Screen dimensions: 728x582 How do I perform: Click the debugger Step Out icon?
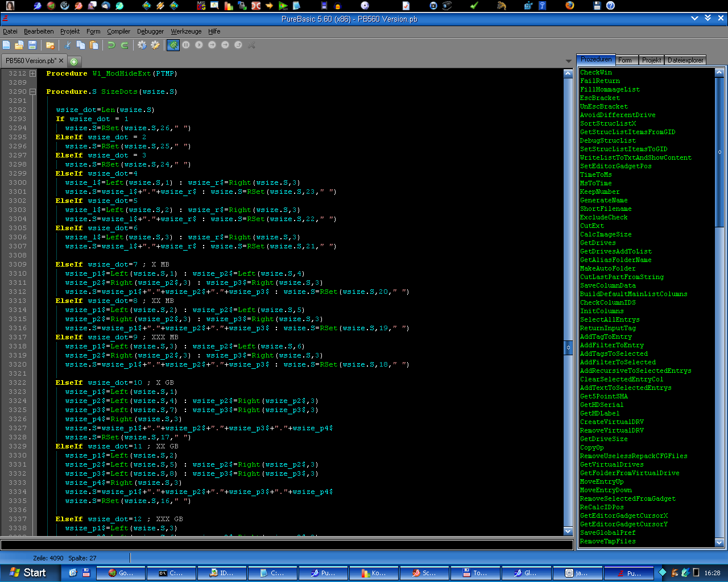click(238, 45)
